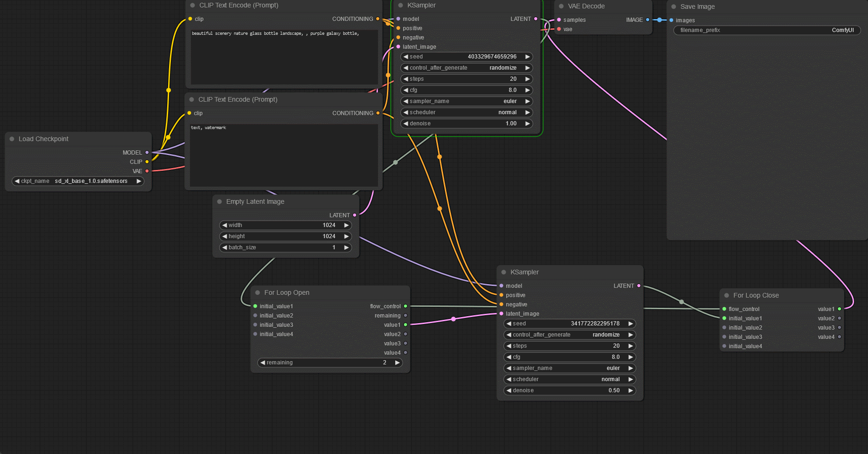Click the For Loop Close node title

pyautogui.click(x=756, y=295)
